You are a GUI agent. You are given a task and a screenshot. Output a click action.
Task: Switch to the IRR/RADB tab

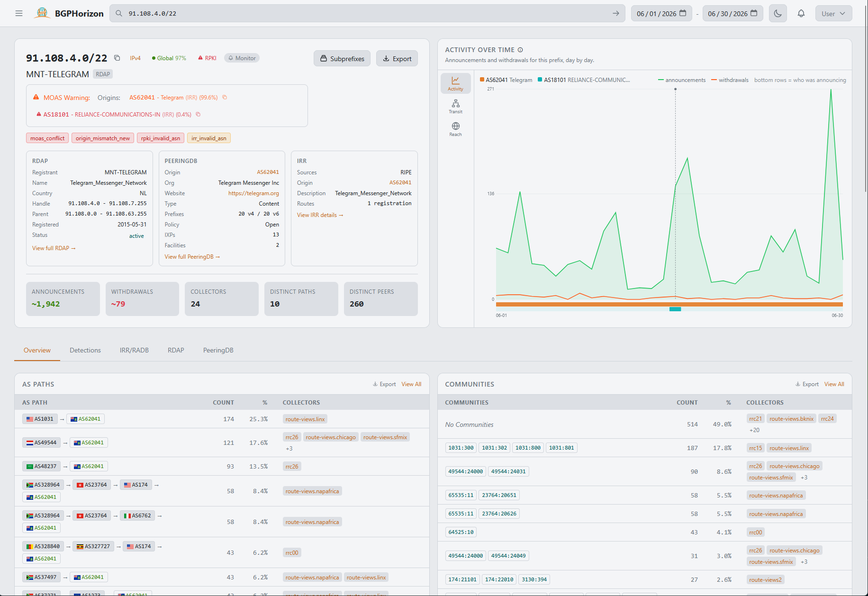[x=134, y=350]
